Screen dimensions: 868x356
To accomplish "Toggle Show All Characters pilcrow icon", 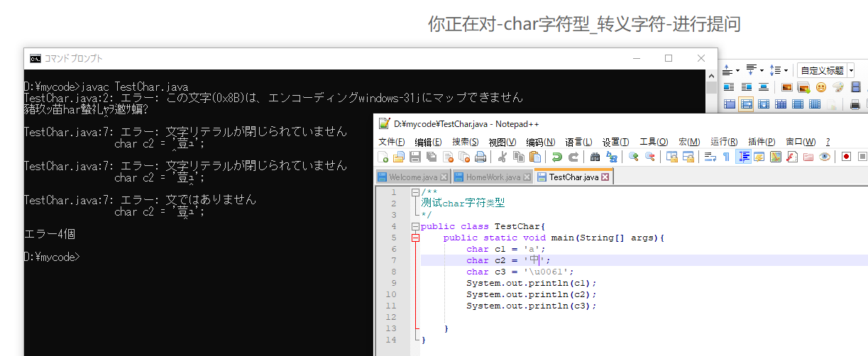I will pos(726,157).
